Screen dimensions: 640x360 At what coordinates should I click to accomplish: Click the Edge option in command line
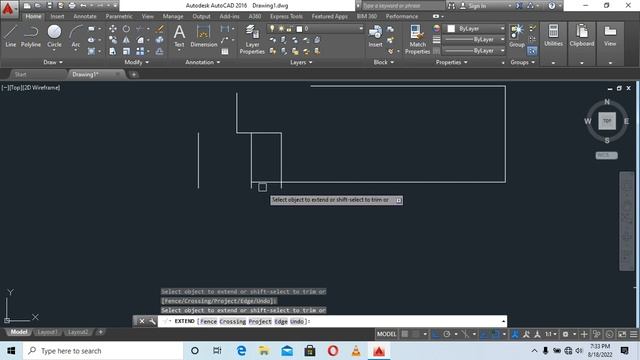click(x=281, y=321)
